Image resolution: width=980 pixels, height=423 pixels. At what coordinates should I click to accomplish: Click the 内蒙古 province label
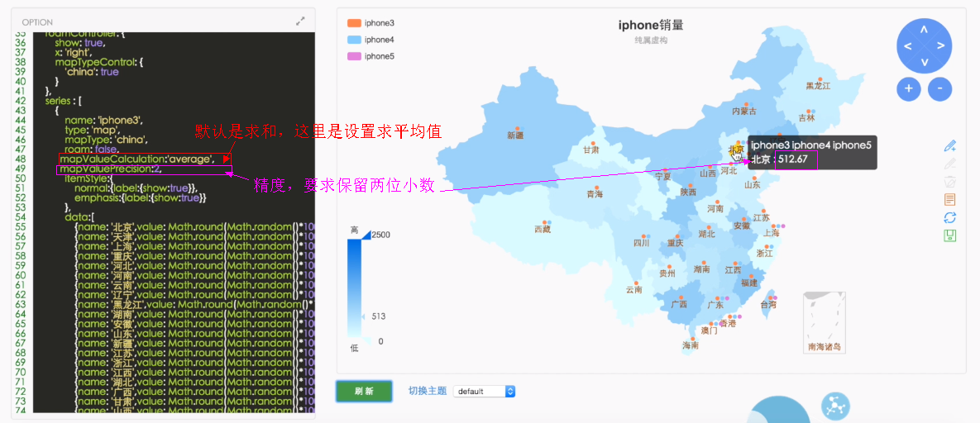(743, 112)
